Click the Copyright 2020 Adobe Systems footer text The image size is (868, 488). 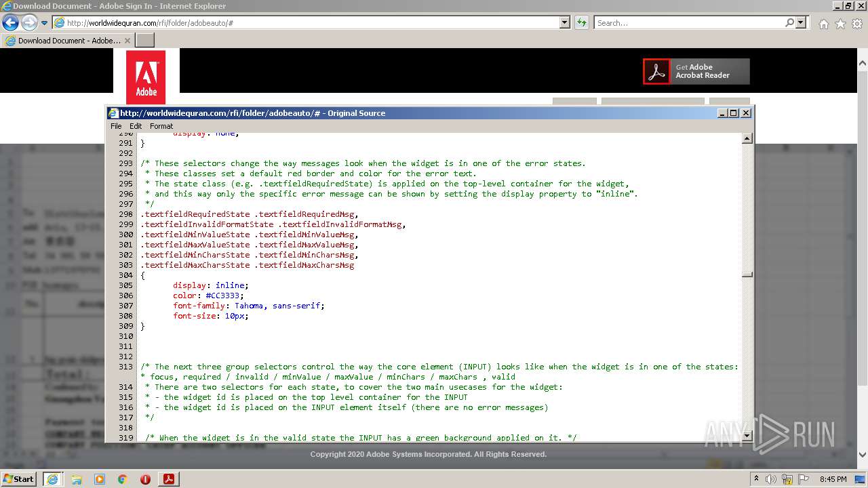point(429,454)
